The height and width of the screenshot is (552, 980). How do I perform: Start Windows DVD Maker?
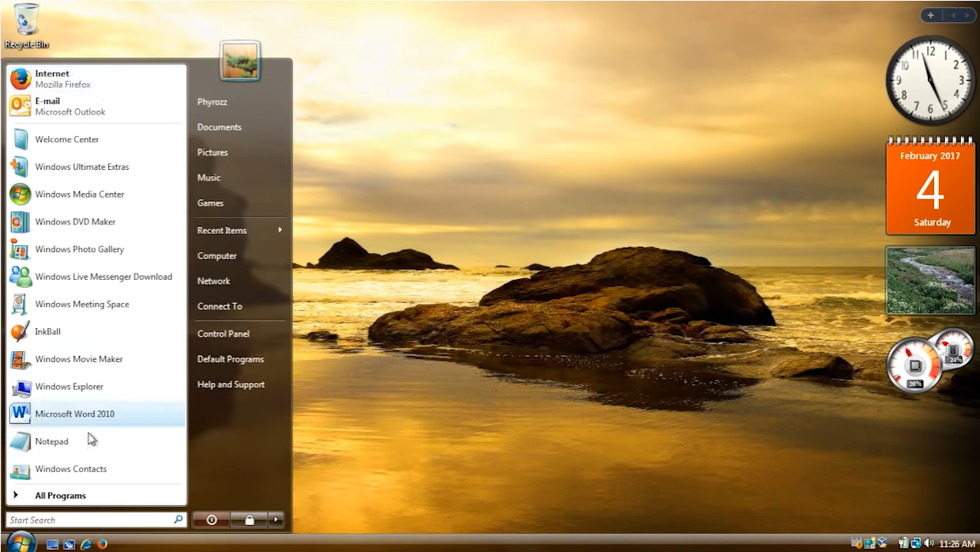[x=96, y=222]
